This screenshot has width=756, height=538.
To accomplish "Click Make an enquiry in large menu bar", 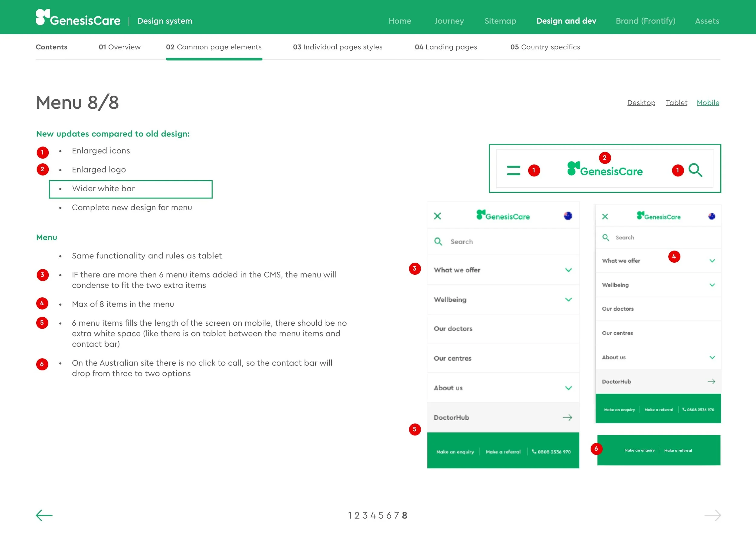I will click(455, 451).
